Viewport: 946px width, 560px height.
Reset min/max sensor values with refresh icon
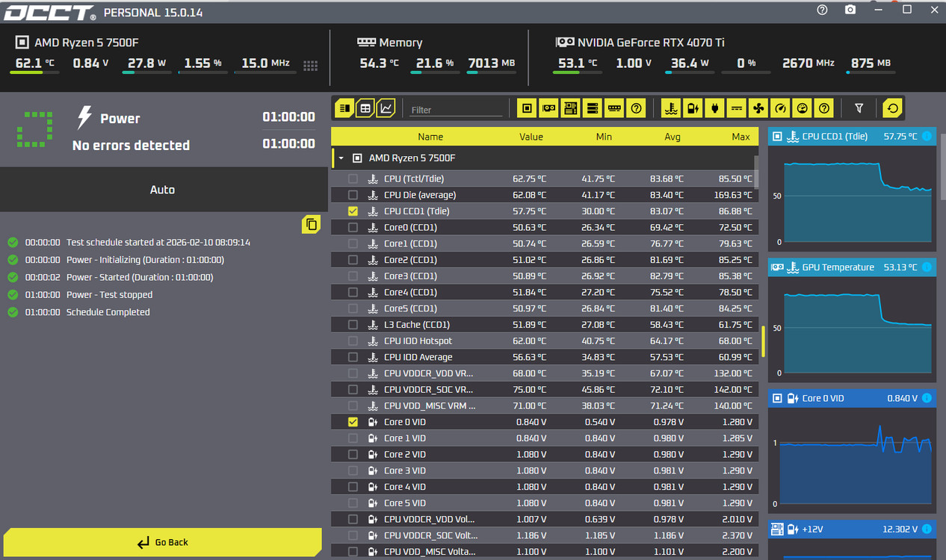tap(892, 108)
